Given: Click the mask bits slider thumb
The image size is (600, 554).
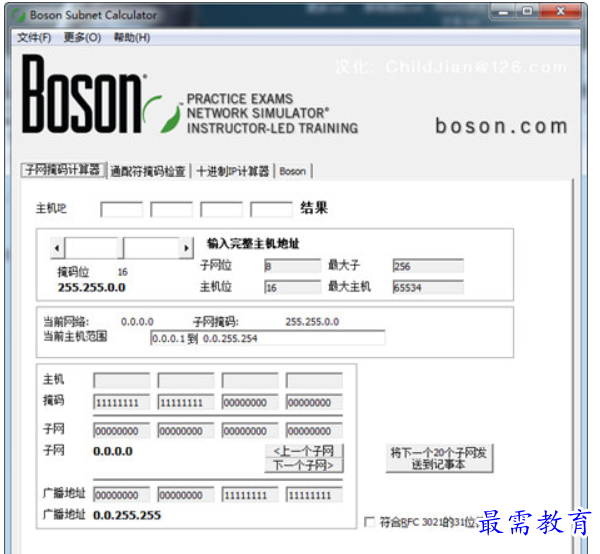Looking at the screenshot, I should pos(121,248).
